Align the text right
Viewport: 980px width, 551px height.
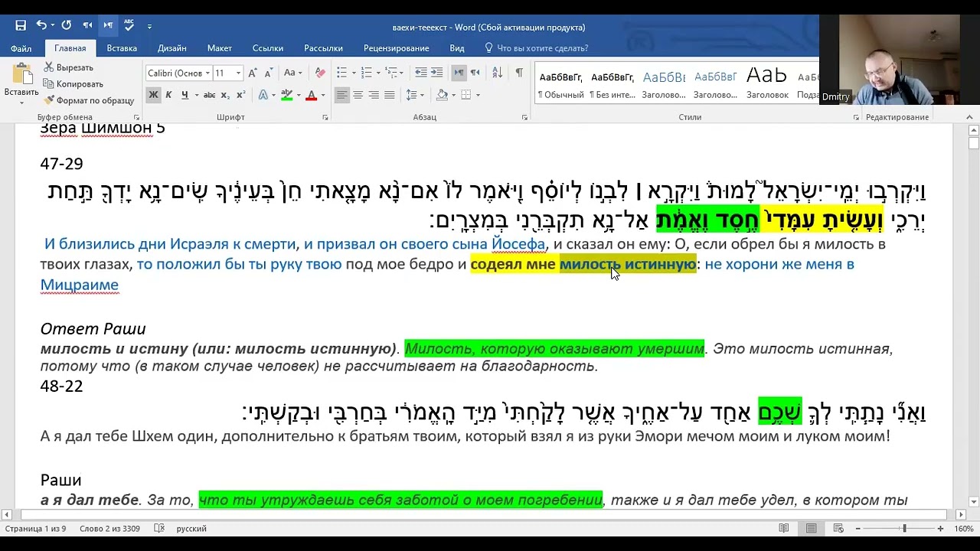pos(374,95)
